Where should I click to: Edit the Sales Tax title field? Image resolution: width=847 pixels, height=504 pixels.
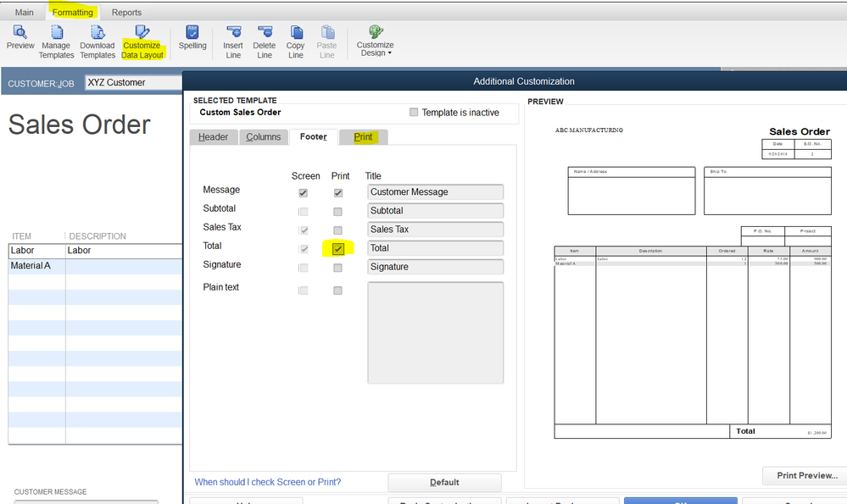436,230
